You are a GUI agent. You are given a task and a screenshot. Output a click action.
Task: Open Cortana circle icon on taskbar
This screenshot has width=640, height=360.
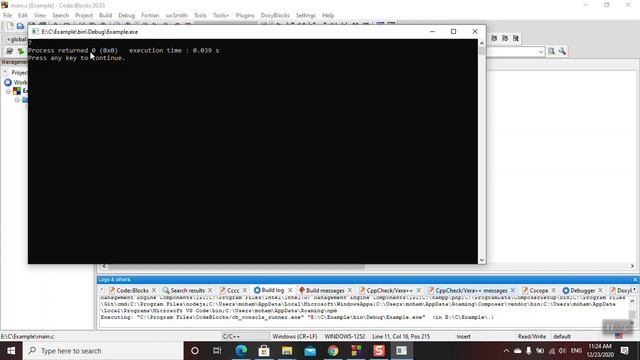coord(195,351)
